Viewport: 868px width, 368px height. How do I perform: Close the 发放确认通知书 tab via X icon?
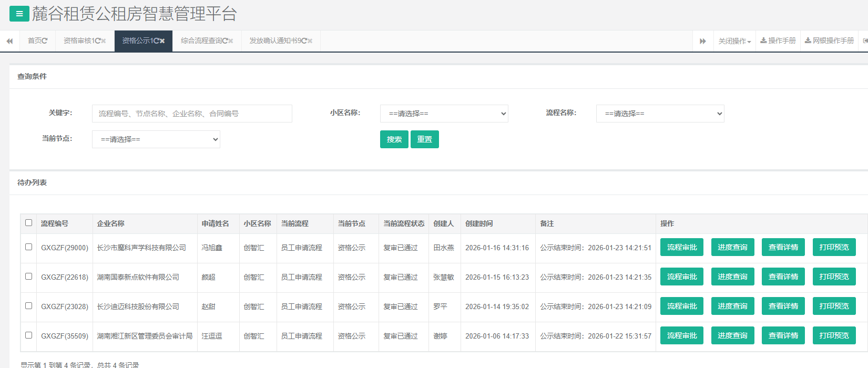tap(310, 41)
